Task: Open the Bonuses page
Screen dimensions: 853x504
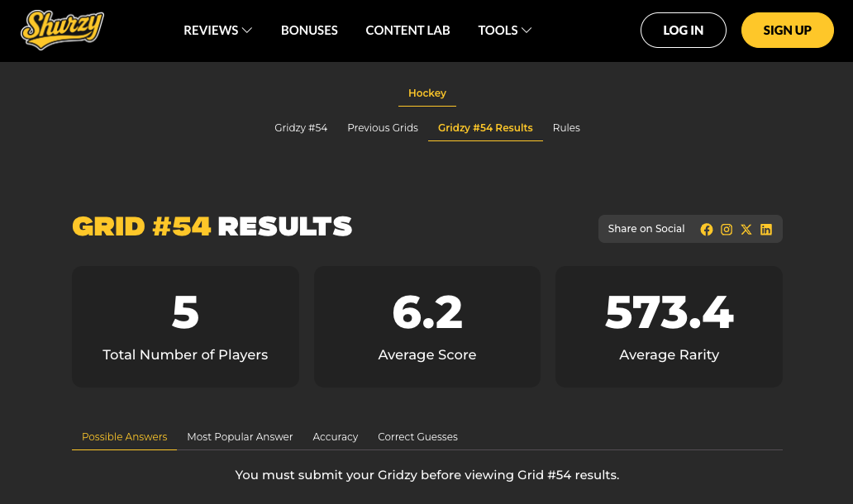Action: click(x=309, y=31)
